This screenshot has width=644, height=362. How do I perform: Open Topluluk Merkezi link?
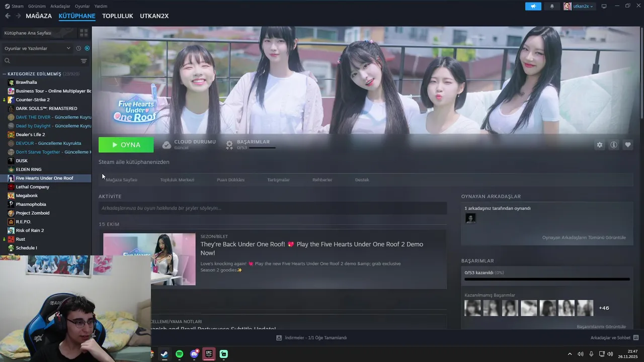pyautogui.click(x=177, y=180)
